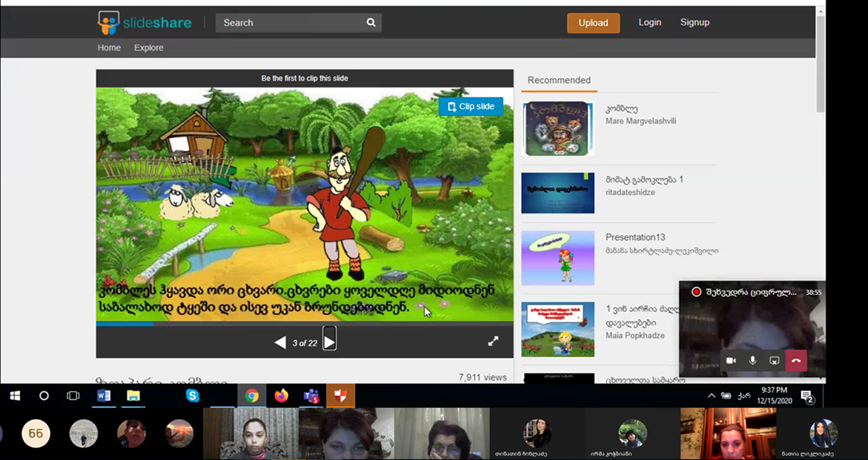Click into the Search input field
868x460 pixels.
290,23
